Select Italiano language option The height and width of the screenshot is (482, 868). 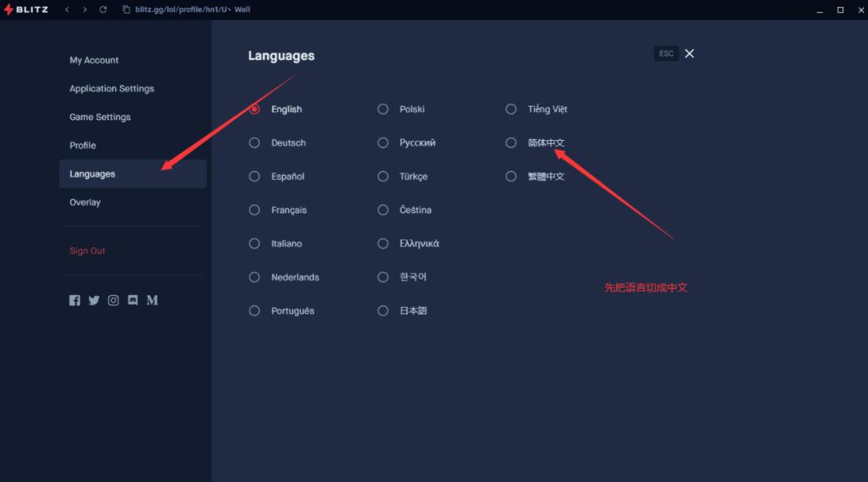254,243
